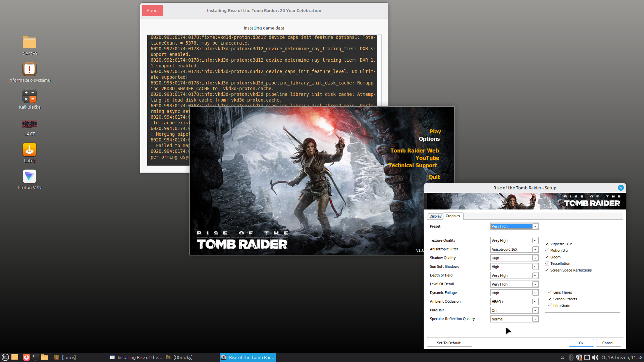This screenshot has width=644, height=362.
Task: Toggle the Film Grain checkbox
Action: click(x=550, y=305)
